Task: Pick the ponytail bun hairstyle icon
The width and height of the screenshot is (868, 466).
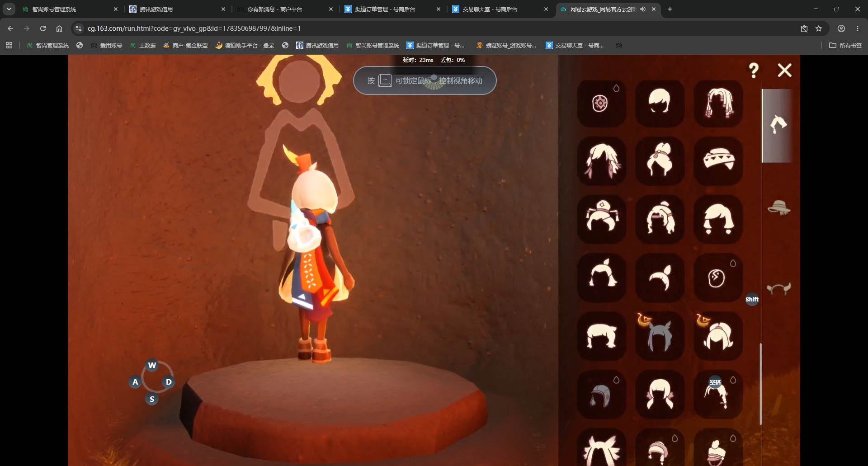Action: coord(659,161)
